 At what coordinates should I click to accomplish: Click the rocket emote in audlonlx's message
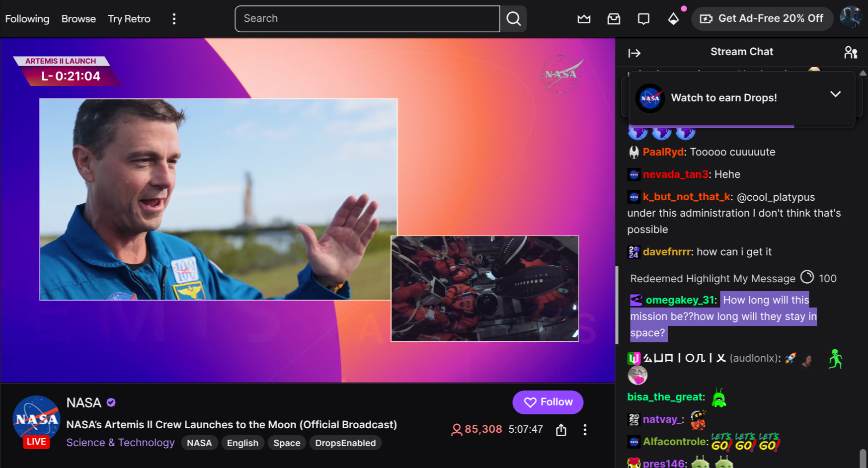point(790,358)
